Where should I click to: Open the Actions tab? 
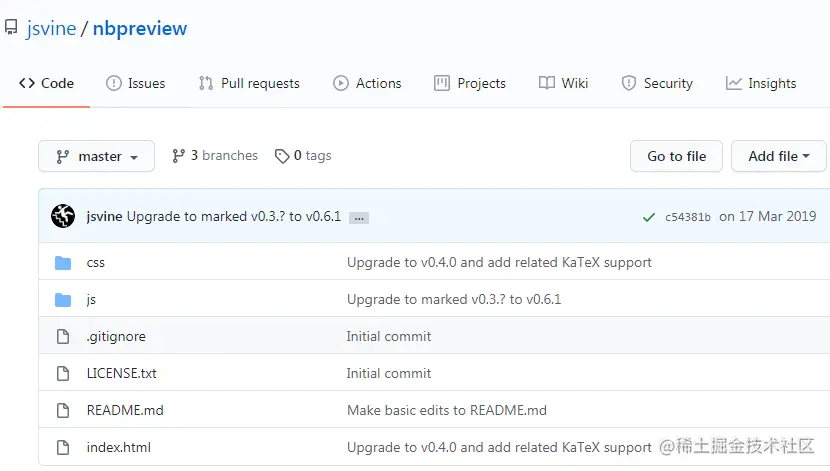tap(367, 84)
